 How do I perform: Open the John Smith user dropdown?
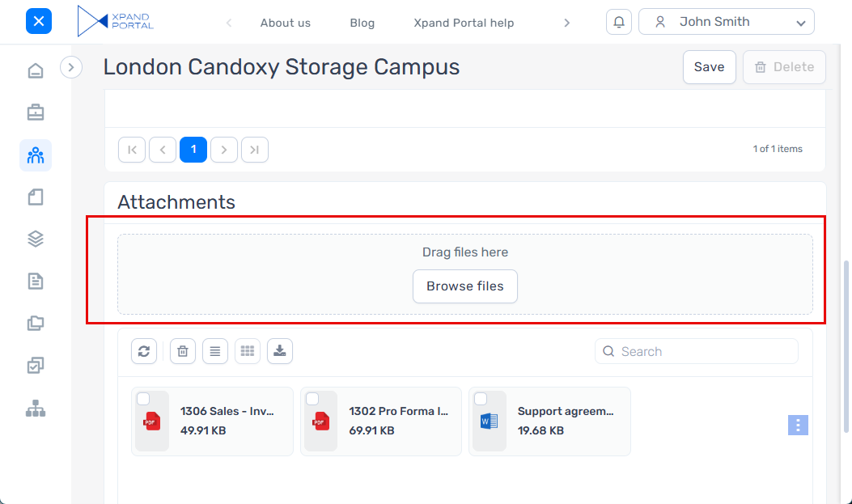(726, 22)
